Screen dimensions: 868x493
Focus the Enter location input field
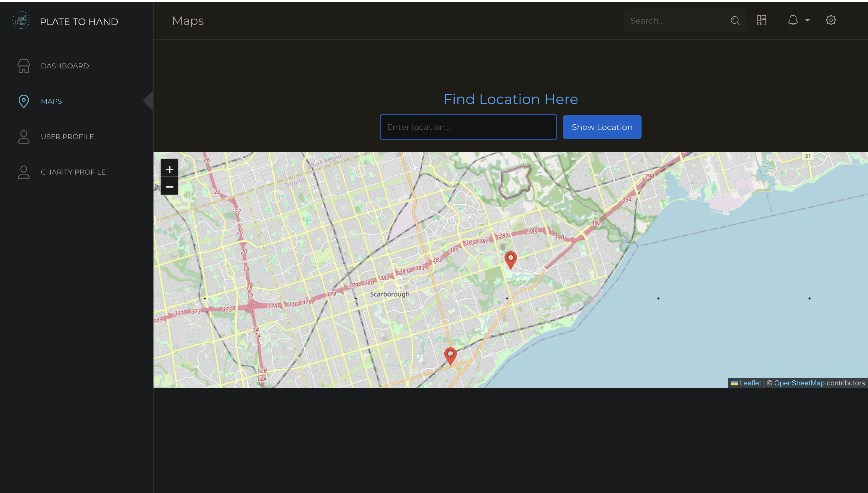pos(468,127)
